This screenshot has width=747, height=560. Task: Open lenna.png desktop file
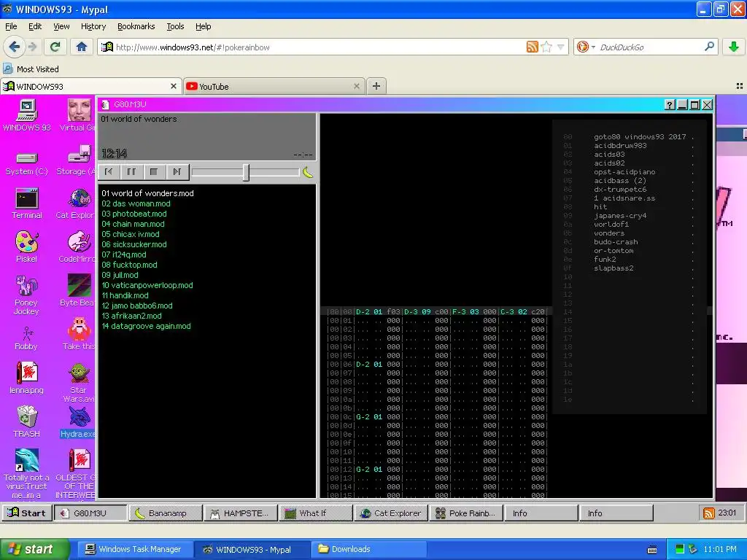(x=27, y=378)
